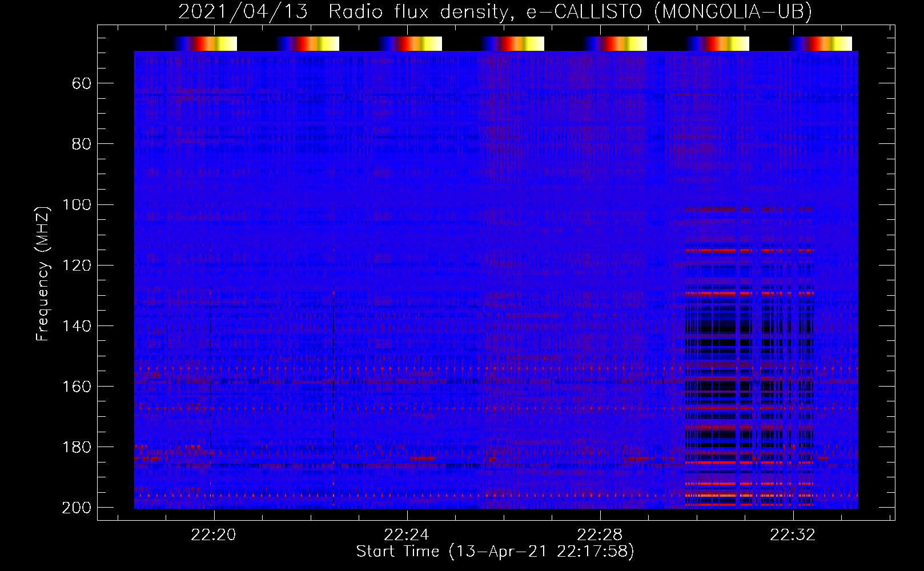Click the 160 frequency tick label

tap(77, 387)
